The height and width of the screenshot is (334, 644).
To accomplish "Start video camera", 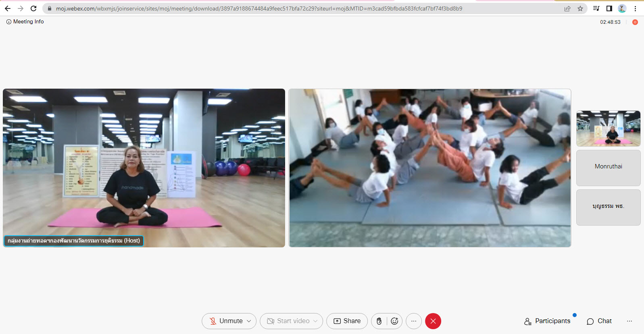I will click(x=288, y=321).
